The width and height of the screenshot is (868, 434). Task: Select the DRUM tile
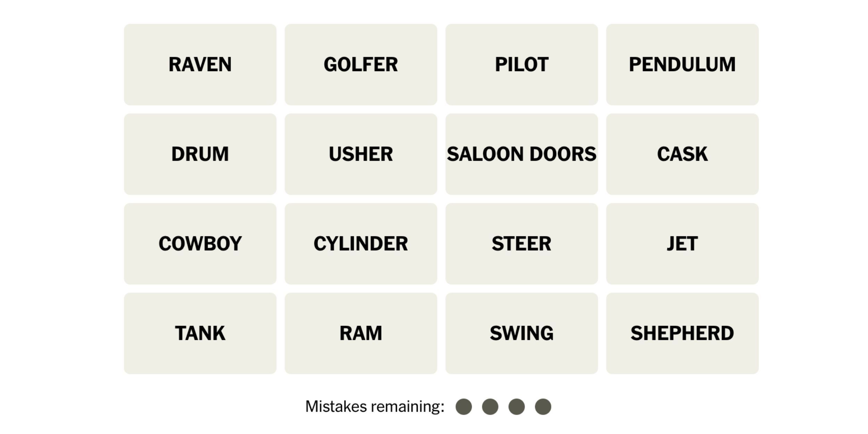[x=200, y=153]
